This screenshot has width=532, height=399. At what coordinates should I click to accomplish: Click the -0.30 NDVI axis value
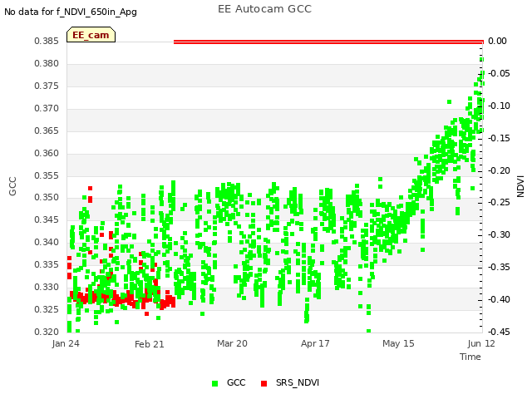[499, 234]
